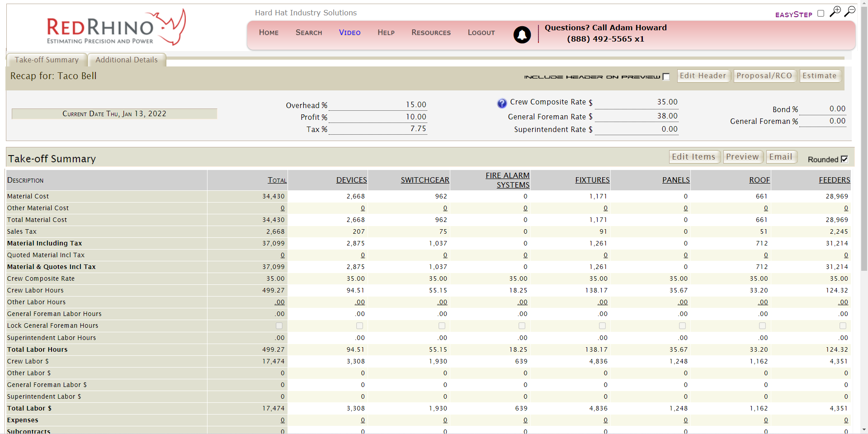Toggle the easyStep checkbox
Screen dimensions: 868x434
[821, 13]
